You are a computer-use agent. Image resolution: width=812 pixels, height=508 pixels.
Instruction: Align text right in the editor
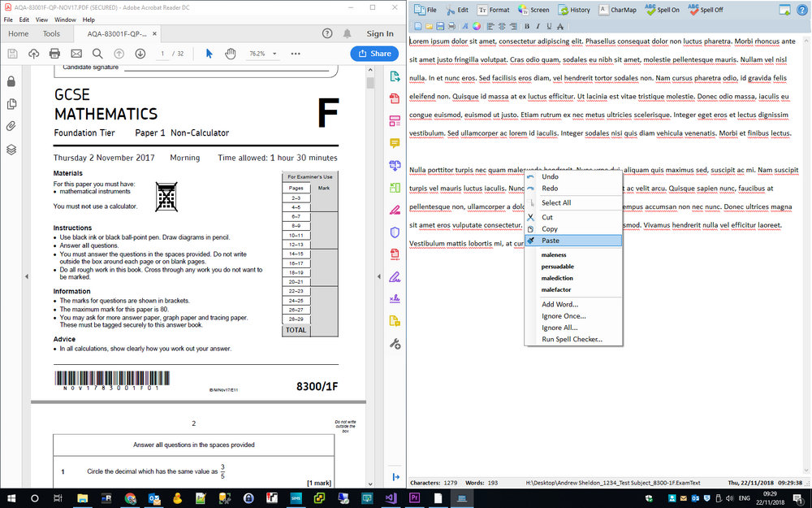(x=513, y=26)
